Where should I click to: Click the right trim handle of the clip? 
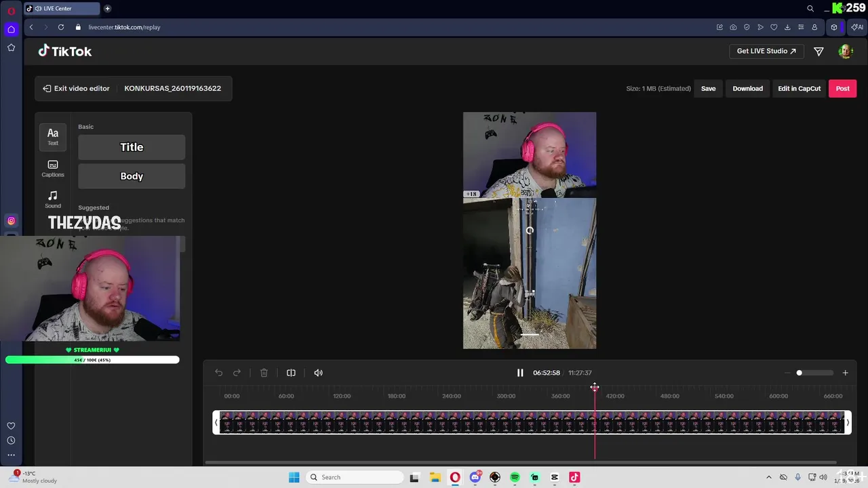coord(848,422)
